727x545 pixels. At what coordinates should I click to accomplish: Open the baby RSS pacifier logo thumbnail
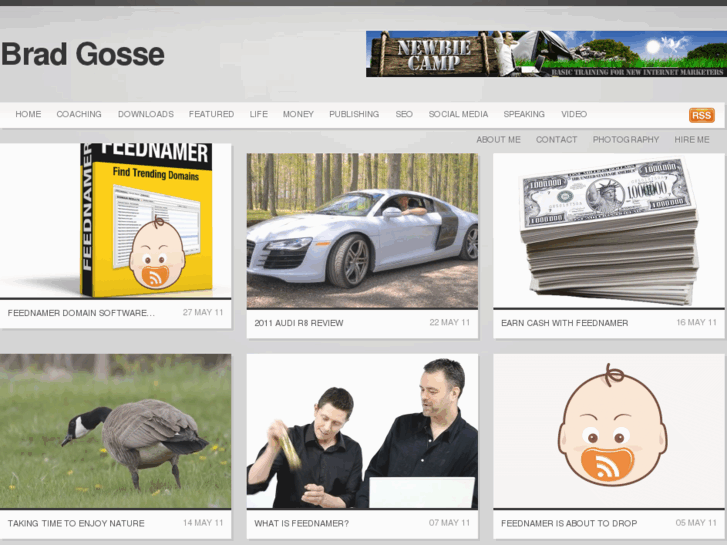[609, 431]
